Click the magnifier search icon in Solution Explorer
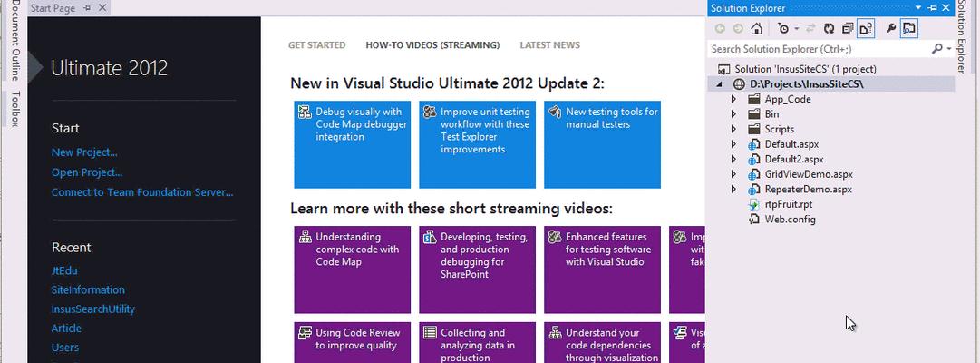This screenshot has width=980, height=363. [936, 49]
